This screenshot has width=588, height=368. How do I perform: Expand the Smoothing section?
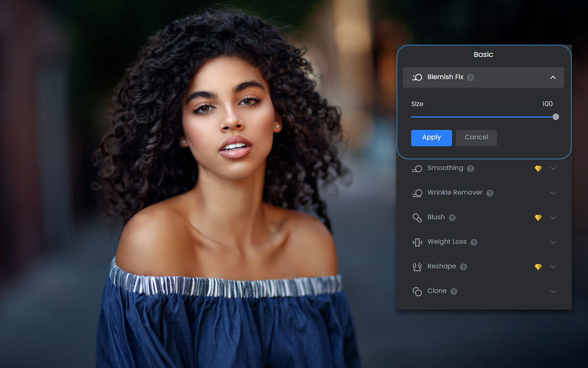click(x=553, y=168)
